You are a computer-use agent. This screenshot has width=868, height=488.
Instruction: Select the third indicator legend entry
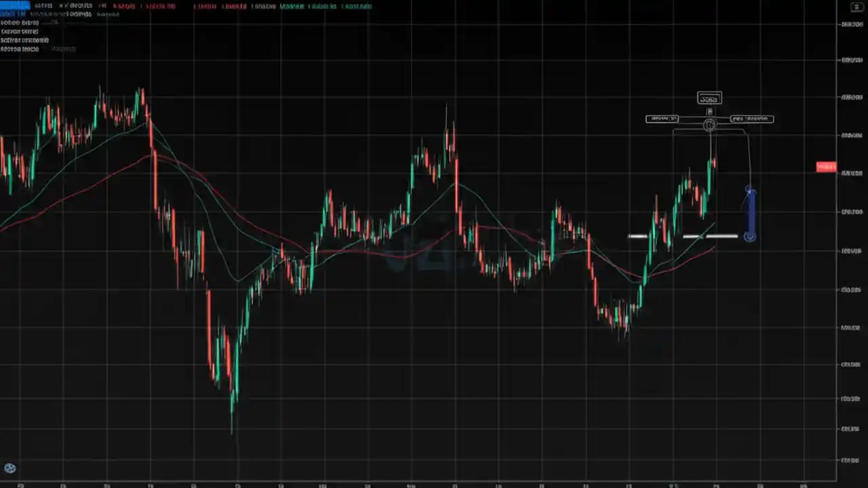coord(24,40)
